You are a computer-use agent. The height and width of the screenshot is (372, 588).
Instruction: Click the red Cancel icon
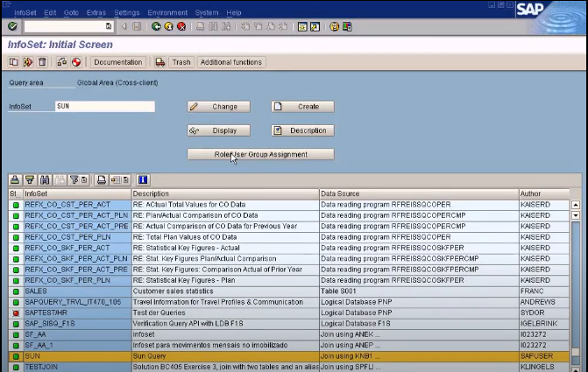click(181, 26)
